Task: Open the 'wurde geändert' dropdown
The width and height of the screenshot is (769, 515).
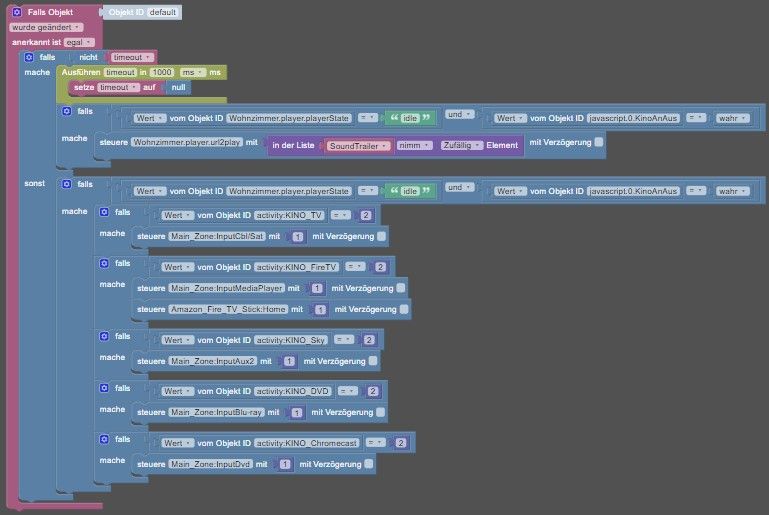Action: (46, 27)
